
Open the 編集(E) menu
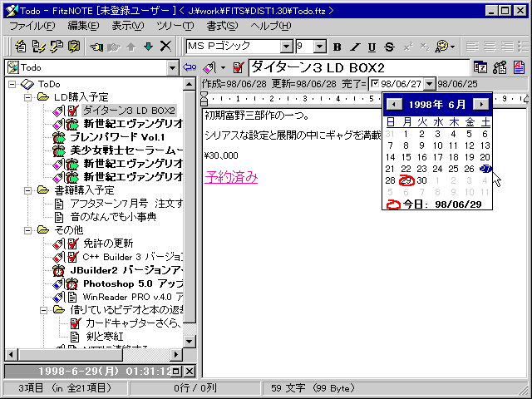coord(83,26)
